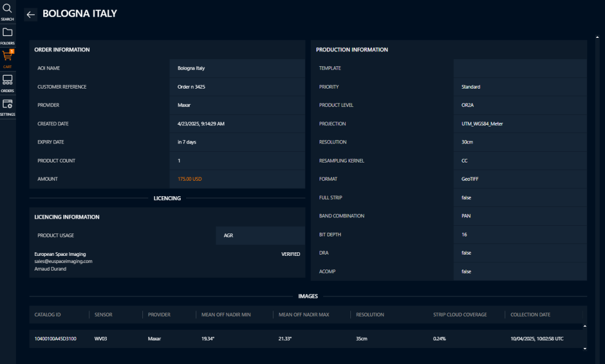The image size is (605, 364).
Task: Select the image row 10400100A45D3100
Action: coord(54,339)
